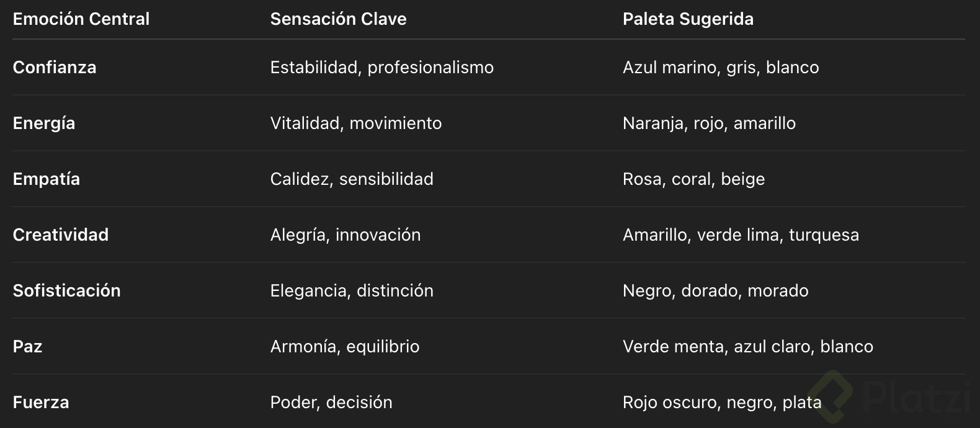Click the Platzi logo watermark icon
This screenshot has height=428, width=980.
click(832, 396)
